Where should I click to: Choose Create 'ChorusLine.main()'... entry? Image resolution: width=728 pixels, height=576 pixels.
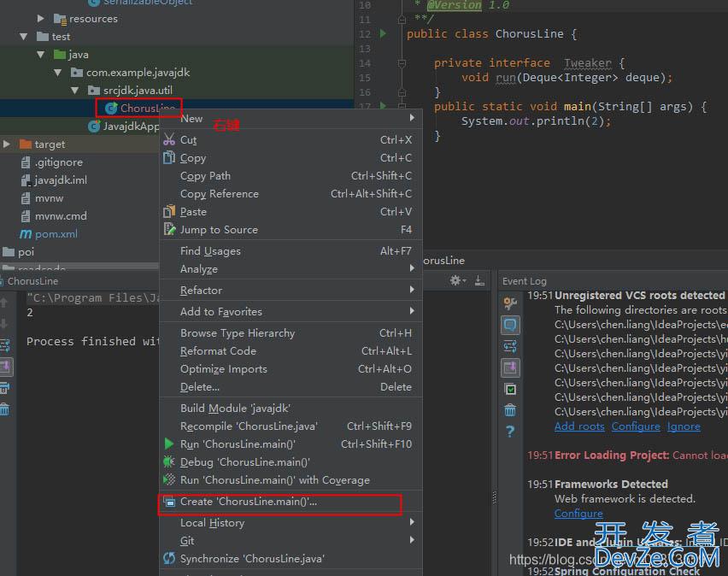click(x=291, y=502)
